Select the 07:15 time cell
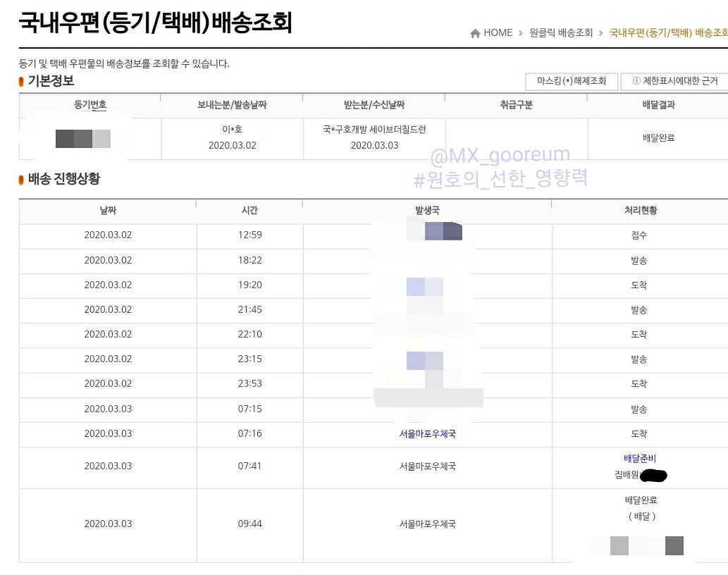Screen dimensions: 728x575 [249, 409]
